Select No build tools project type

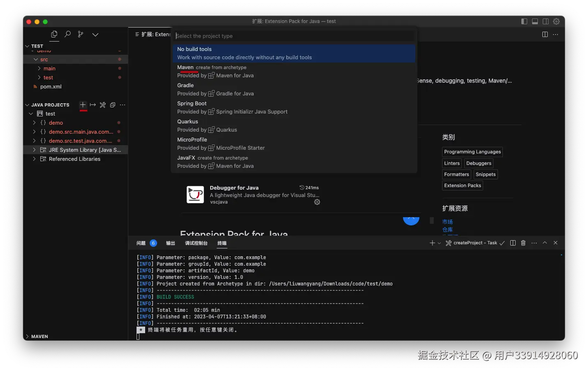(294, 53)
